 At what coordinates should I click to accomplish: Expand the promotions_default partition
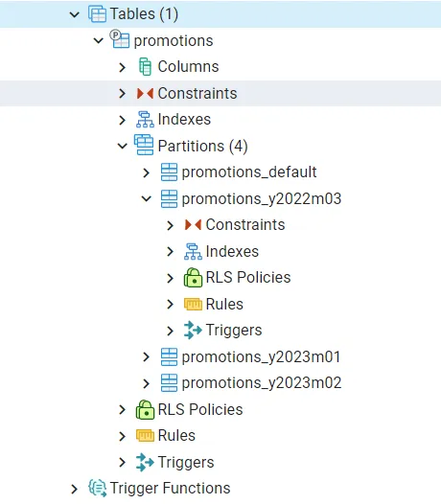[x=147, y=172]
